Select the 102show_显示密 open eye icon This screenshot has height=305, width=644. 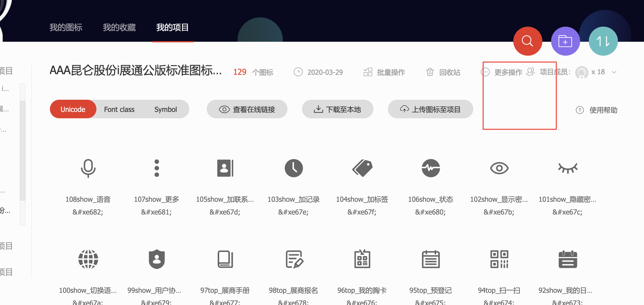point(499,168)
